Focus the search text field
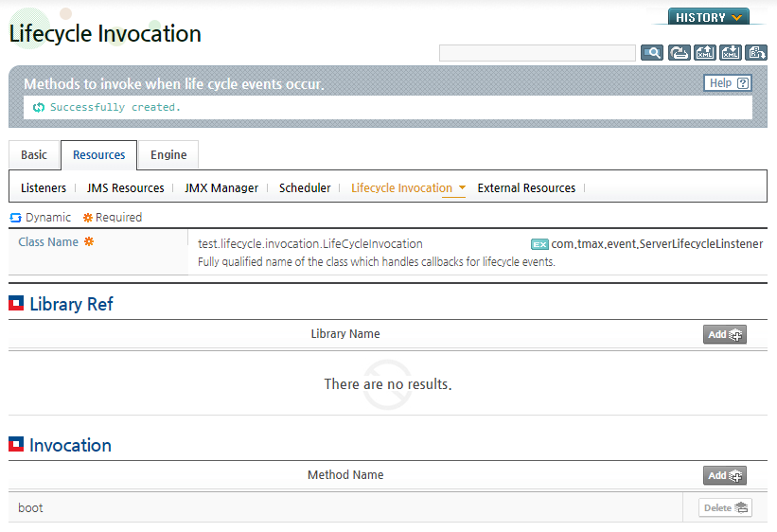 (x=538, y=53)
